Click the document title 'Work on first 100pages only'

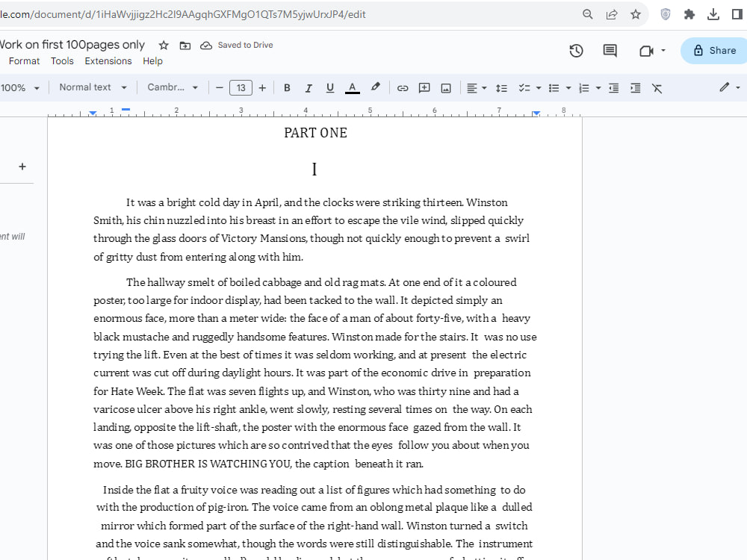click(x=72, y=45)
